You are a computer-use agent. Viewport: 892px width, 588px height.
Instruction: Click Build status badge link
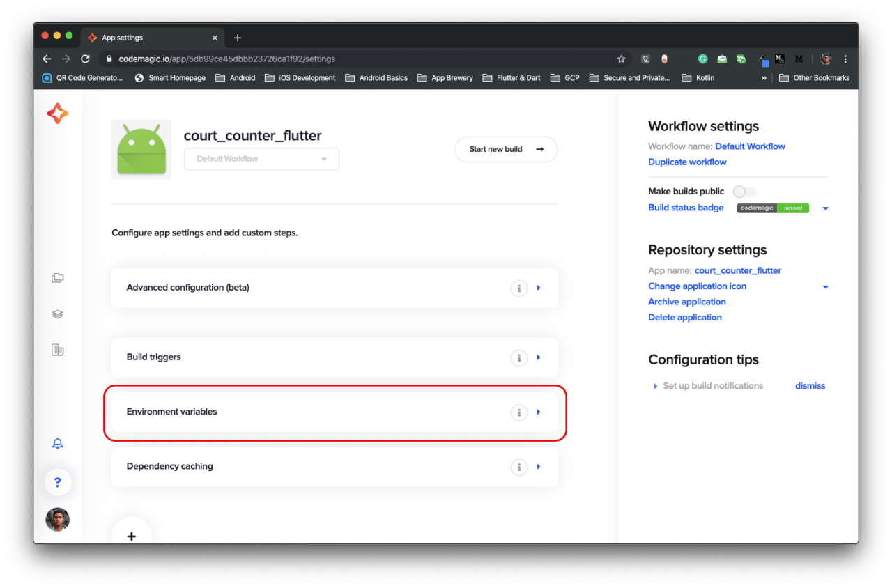686,208
